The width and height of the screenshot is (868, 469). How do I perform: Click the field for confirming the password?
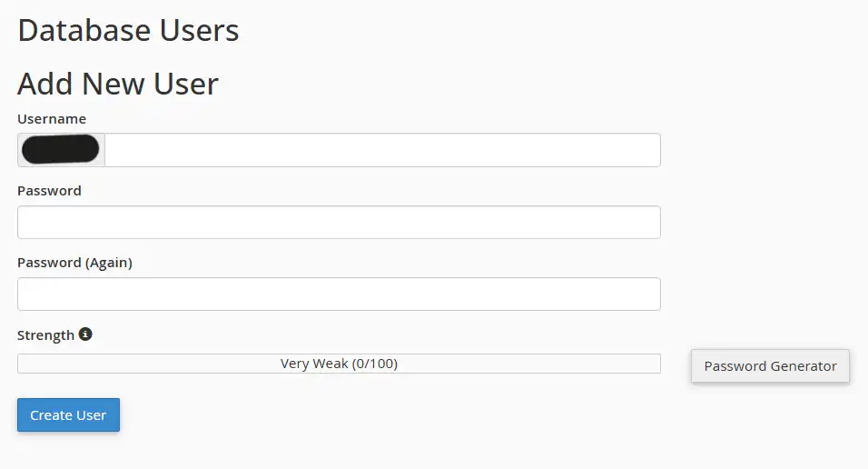[x=339, y=294]
